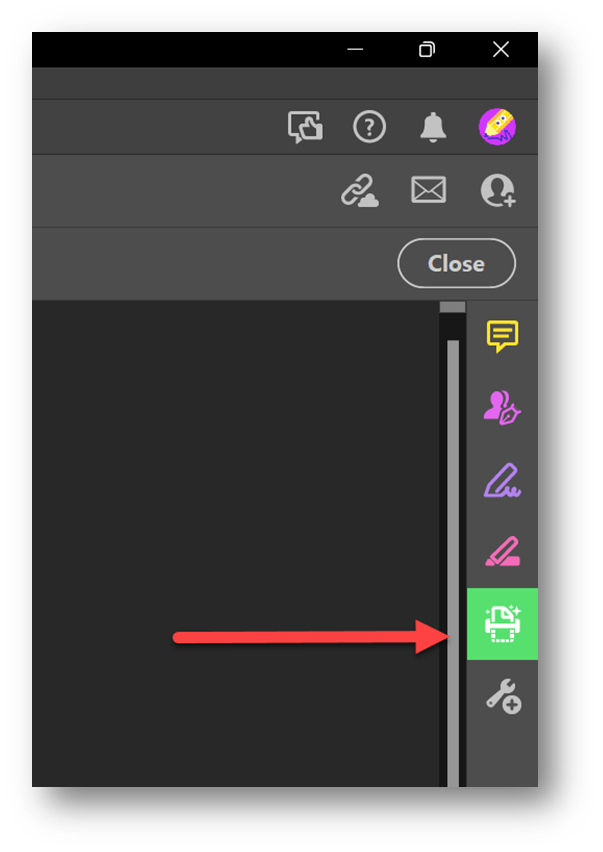Open Help with the question mark icon
603x852 pixels.
369,127
